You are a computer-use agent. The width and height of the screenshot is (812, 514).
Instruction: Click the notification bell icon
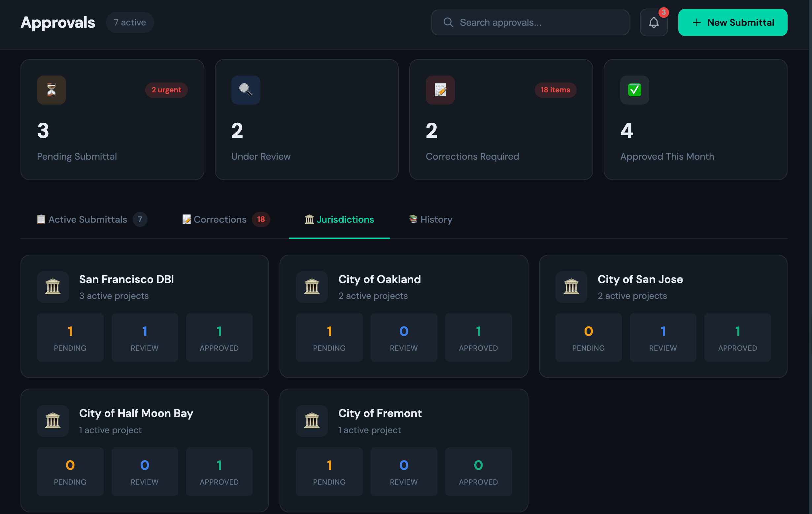click(653, 22)
